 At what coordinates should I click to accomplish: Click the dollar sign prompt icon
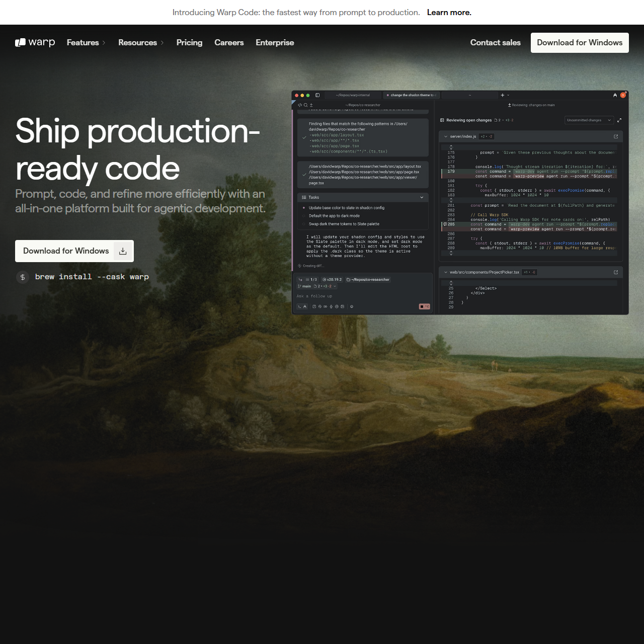(23, 277)
